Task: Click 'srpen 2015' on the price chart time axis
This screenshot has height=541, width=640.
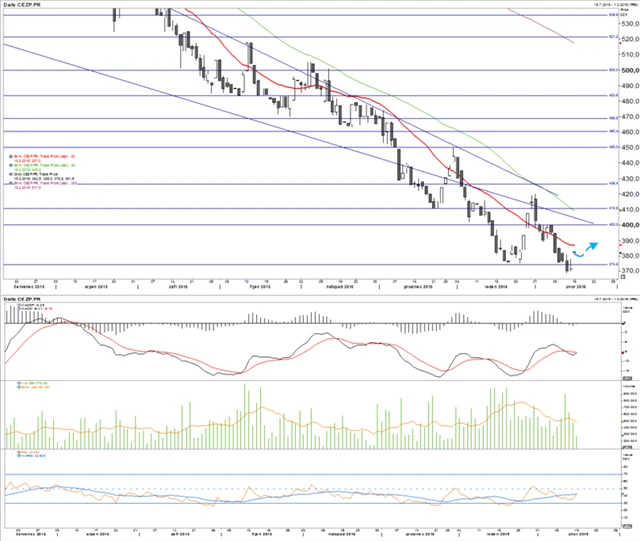Action: coord(96,287)
